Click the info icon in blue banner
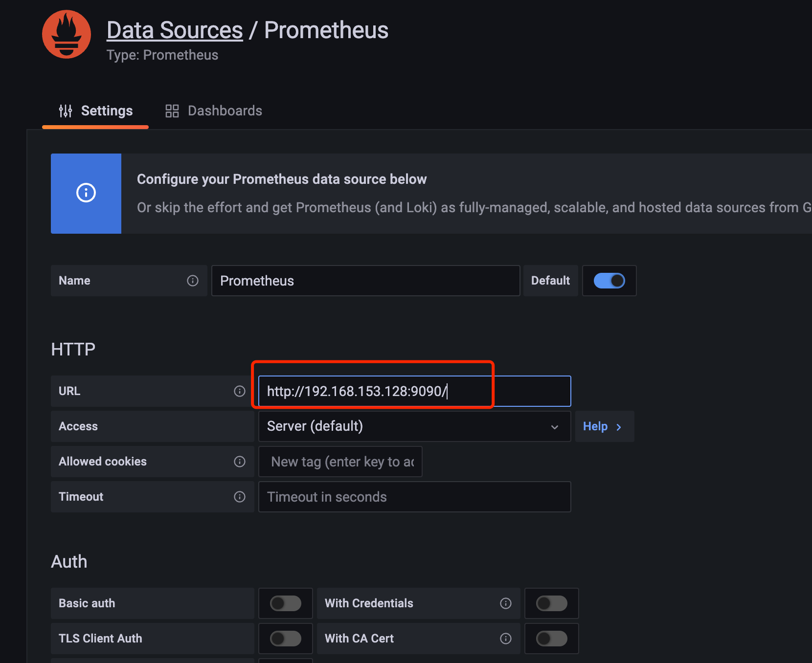The width and height of the screenshot is (812, 663). coord(86,193)
